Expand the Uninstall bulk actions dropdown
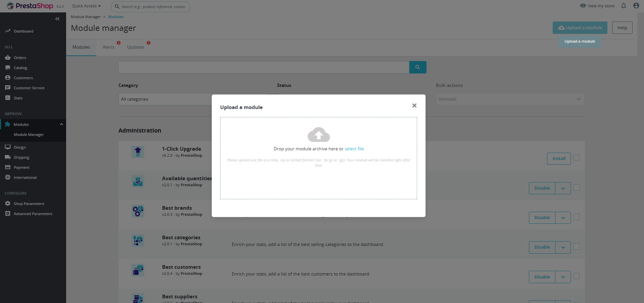Image resolution: width=644 pixels, height=303 pixels. point(509,99)
